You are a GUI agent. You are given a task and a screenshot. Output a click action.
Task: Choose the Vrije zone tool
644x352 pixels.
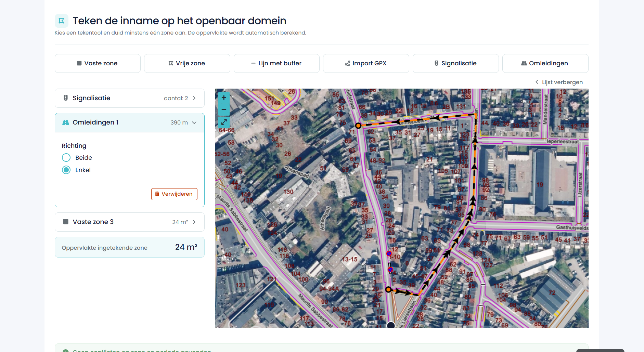click(187, 63)
